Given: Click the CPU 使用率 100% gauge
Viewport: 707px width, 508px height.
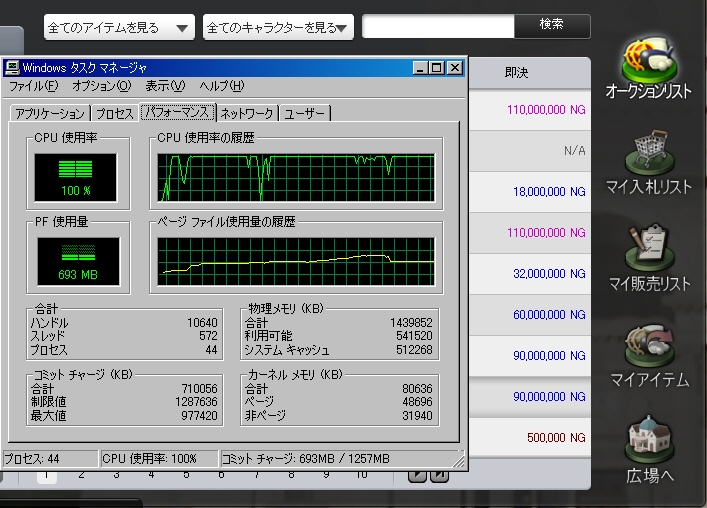Looking at the screenshot, I should click(76, 178).
